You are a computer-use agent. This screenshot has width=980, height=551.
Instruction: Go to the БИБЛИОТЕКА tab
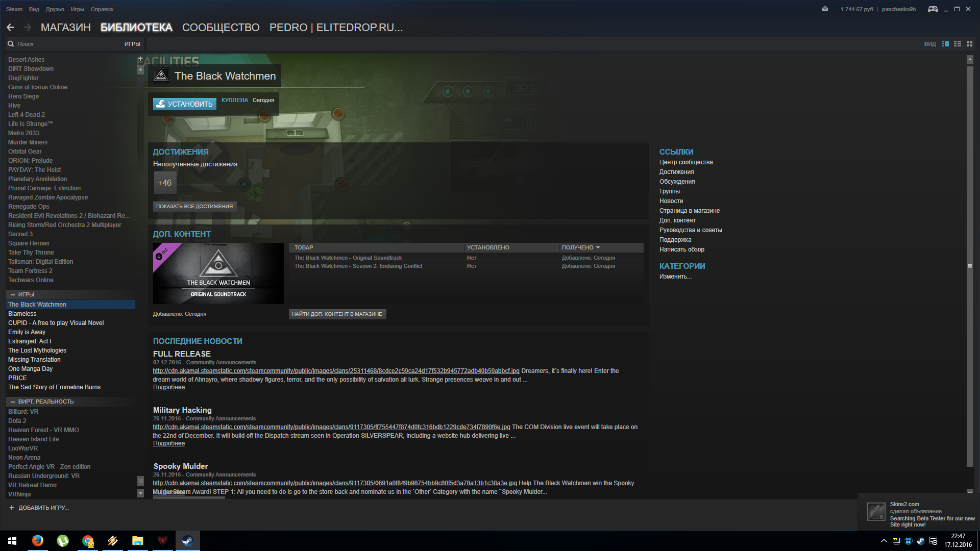(x=136, y=28)
